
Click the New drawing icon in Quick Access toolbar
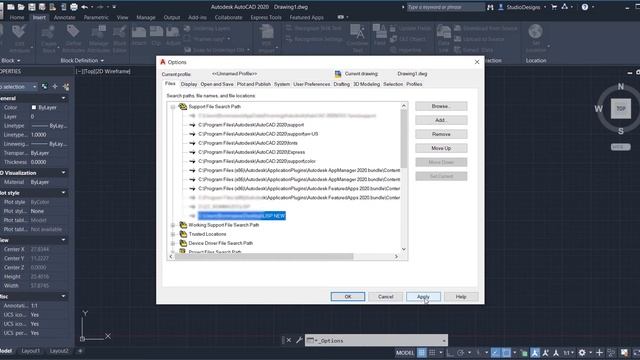[x=11, y=7]
